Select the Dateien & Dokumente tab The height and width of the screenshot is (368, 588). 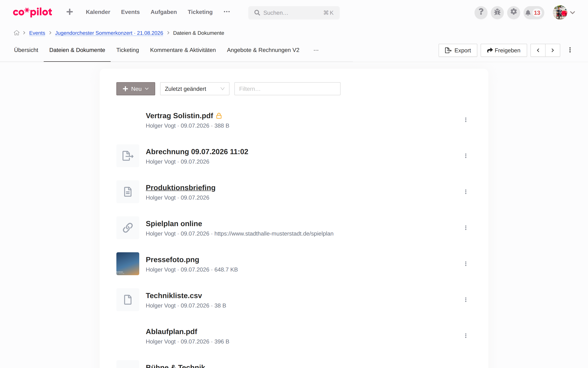coord(77,50)
